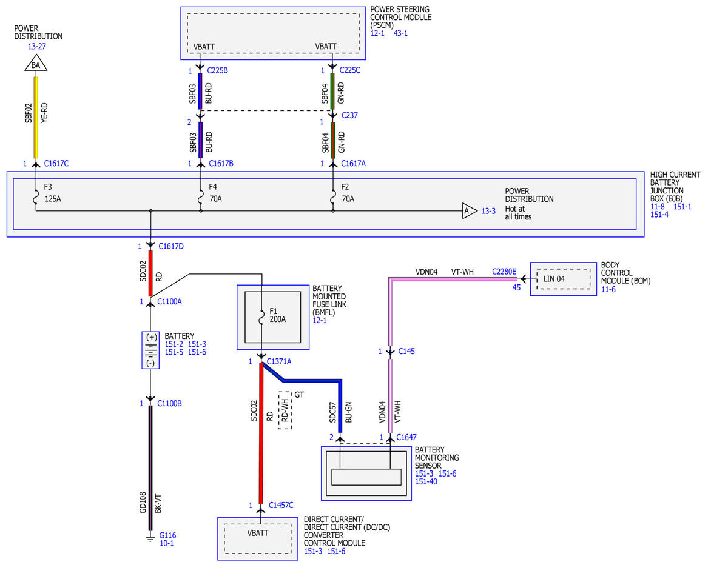728x562 pixels.
Task: Go to page 10-1 below G116
Action: pyautogui.click(x=167, y=544)
